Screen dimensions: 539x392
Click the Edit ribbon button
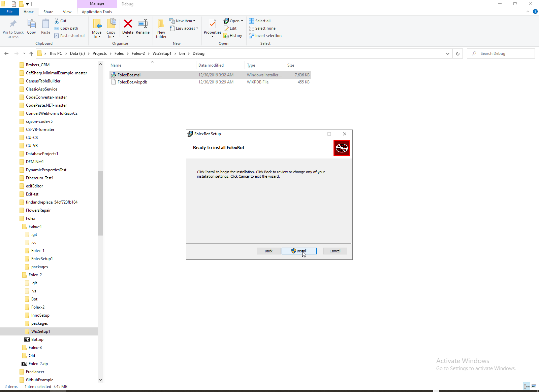pos(230,28)
